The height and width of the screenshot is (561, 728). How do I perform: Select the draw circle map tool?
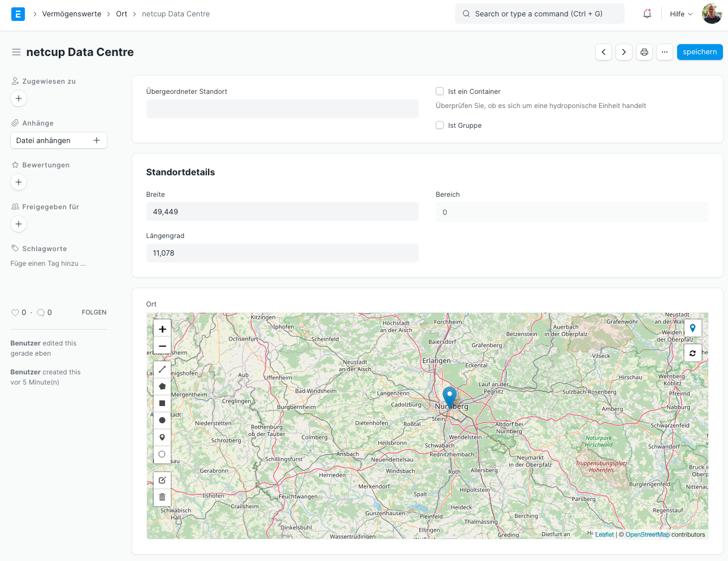(x=162, y=420)
